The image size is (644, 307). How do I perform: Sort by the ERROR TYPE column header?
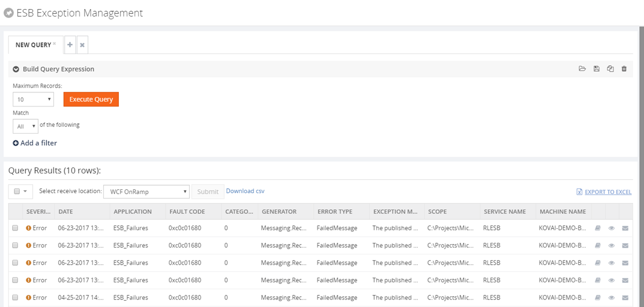[x=341, y=212]
